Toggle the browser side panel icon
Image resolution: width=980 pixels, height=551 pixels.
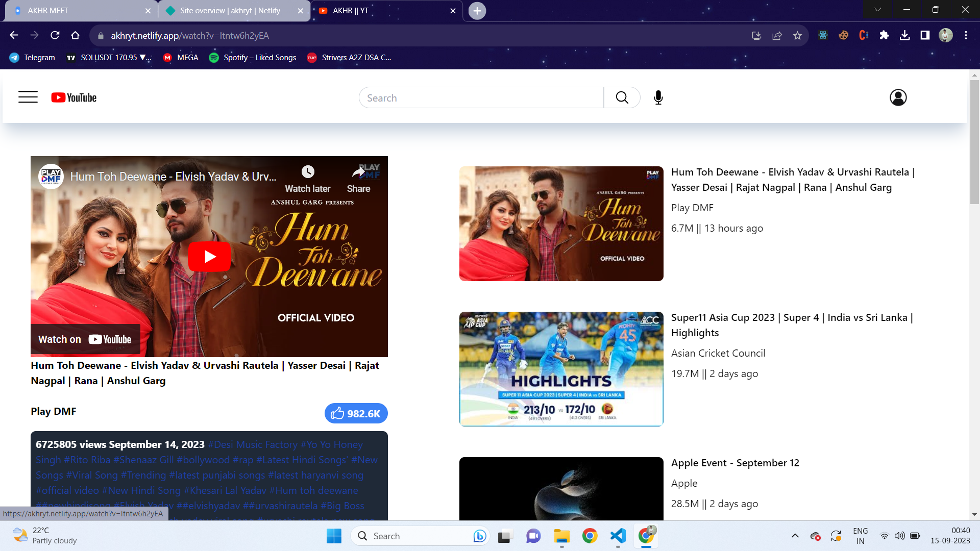pyautogui.click(x=925, y=35)
